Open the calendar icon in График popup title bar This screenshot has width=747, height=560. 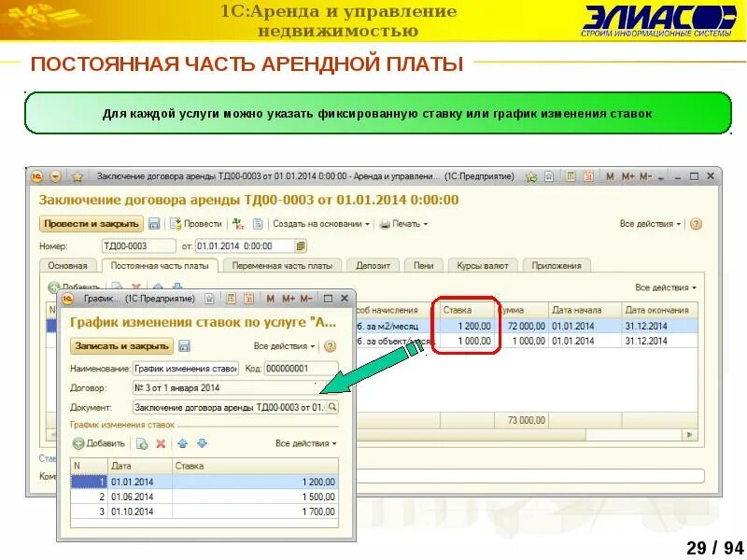(x=248, y=299)
